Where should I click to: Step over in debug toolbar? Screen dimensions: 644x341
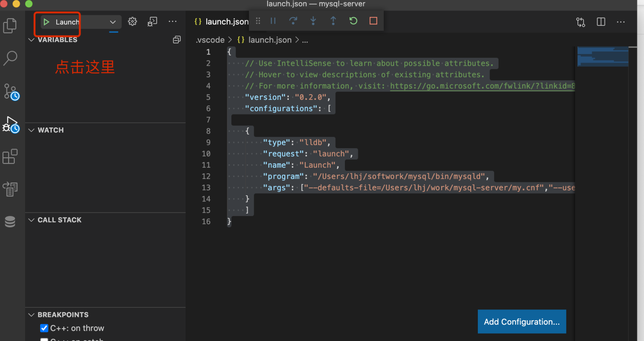click(293, 21)
